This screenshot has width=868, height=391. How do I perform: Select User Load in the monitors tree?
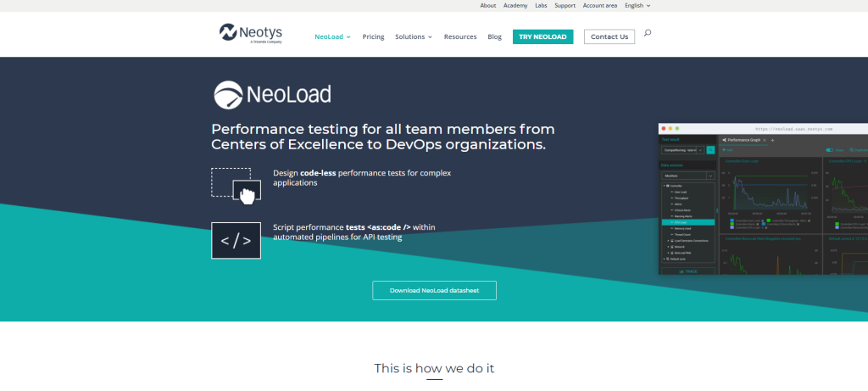tap(681, 193)
